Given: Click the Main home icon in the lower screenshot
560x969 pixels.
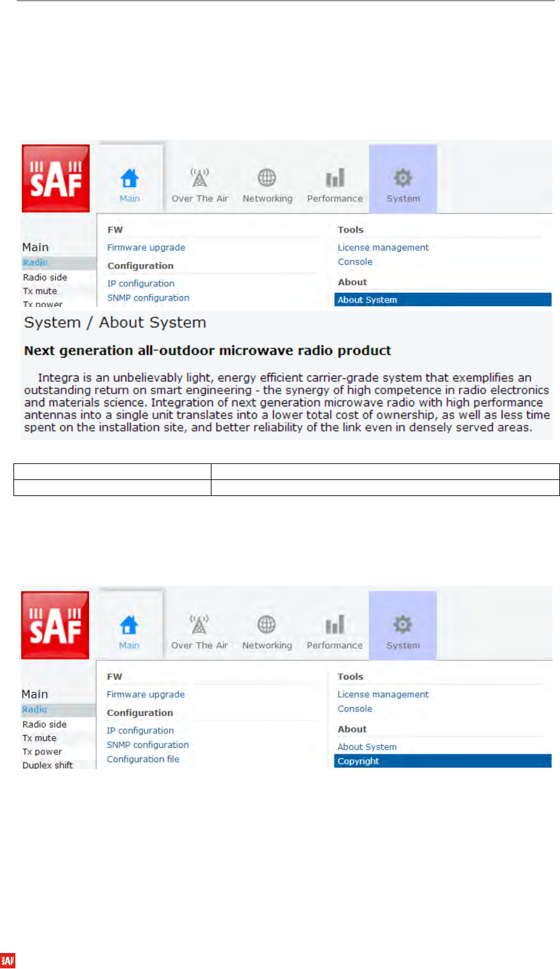Looking at the screenshot, I should click(129, 624).
